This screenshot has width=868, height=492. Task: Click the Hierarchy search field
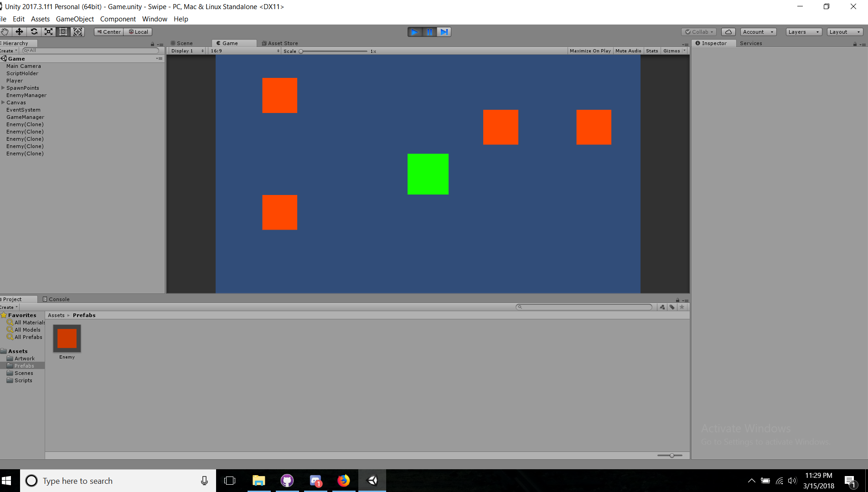[90, 51]
